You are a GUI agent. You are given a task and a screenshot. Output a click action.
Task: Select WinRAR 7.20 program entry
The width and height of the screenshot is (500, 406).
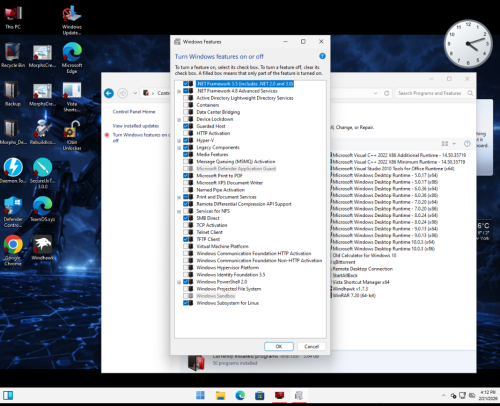point(353,295)
